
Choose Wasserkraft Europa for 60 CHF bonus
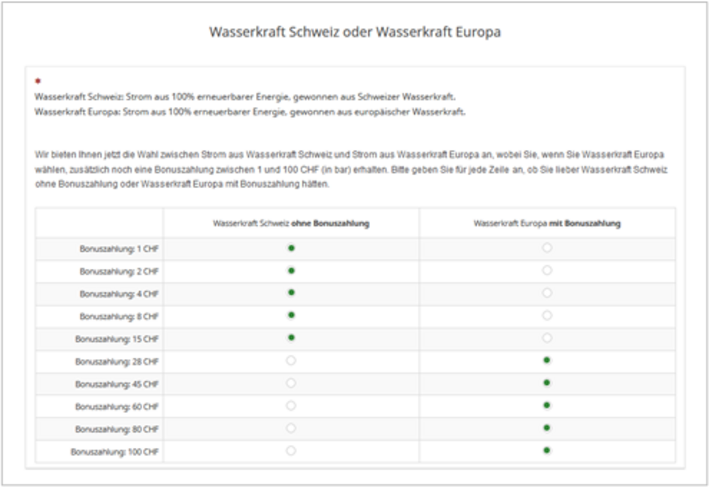click(547, 405)
